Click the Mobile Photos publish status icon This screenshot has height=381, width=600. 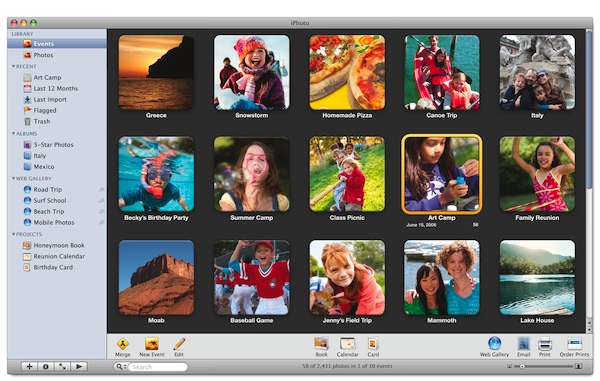[101, 222]
